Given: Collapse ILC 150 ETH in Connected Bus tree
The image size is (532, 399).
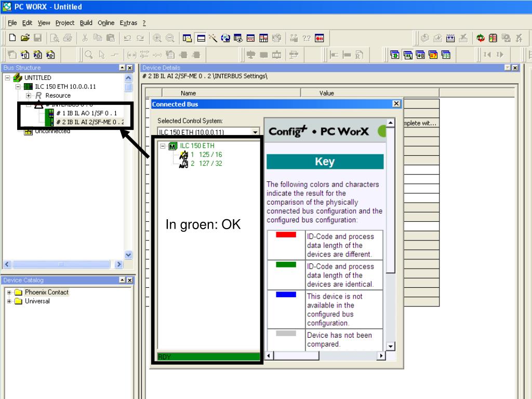Looking at the screenshot, I should click(x=163, y=146).
